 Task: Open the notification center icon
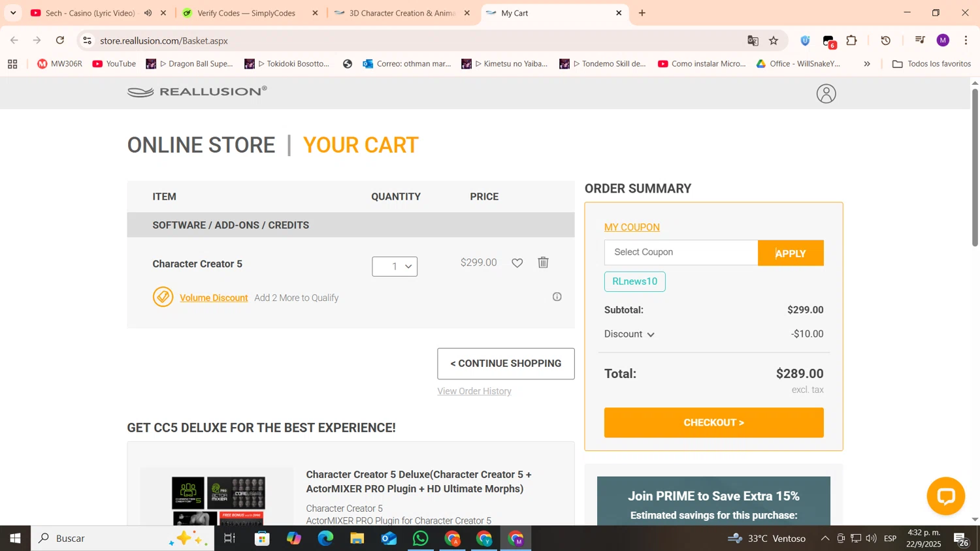tap(961, 539)
